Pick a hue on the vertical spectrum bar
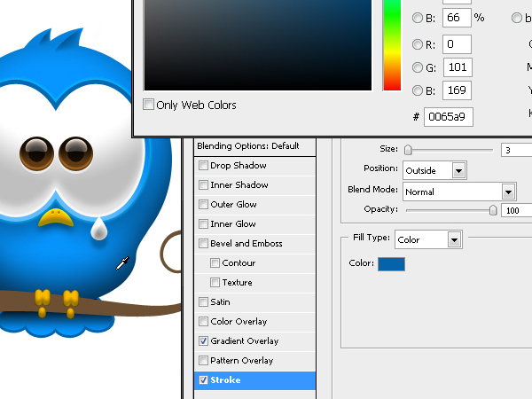 click(x=392, y=45)
